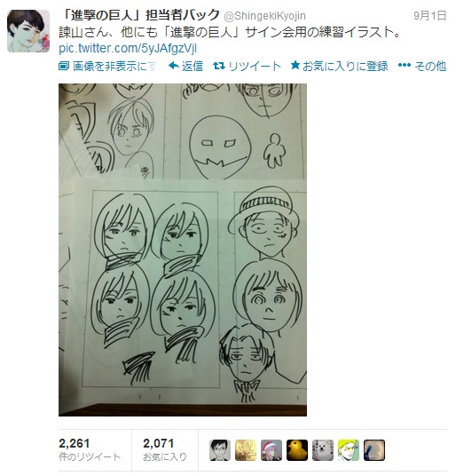
Task: Click the favorite star icon
Action: pos(295,65)
